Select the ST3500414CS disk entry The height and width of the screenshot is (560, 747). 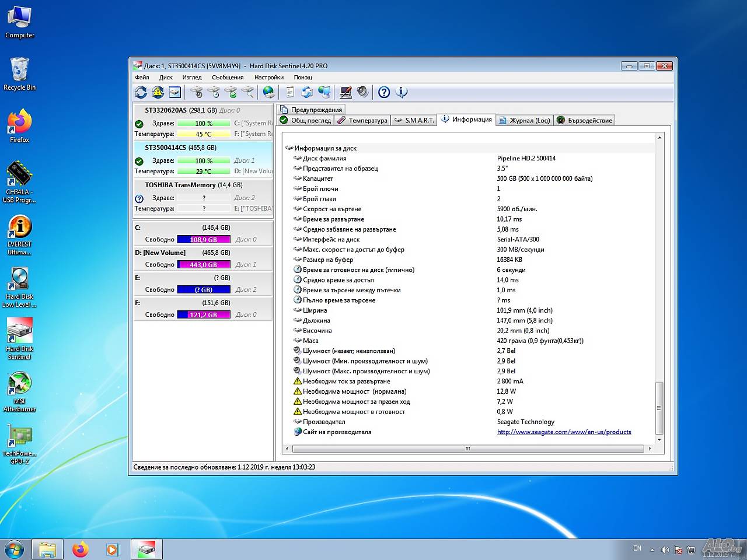(203, 159)
